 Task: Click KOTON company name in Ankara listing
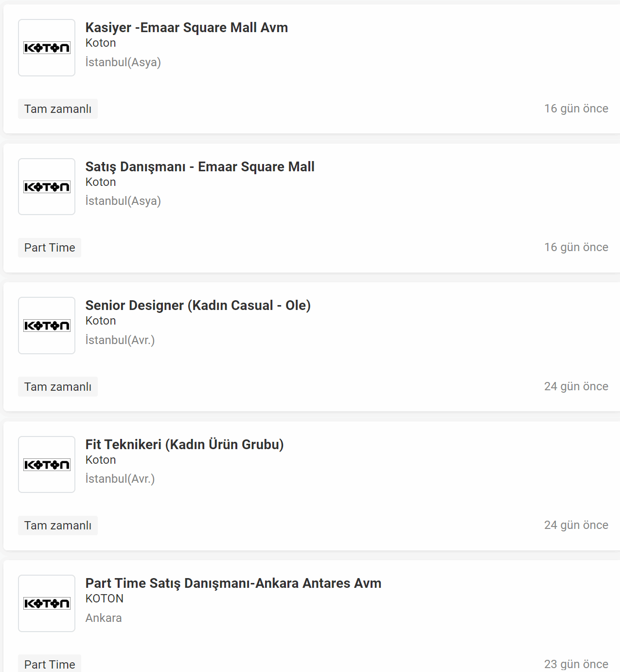pos(105,599)
